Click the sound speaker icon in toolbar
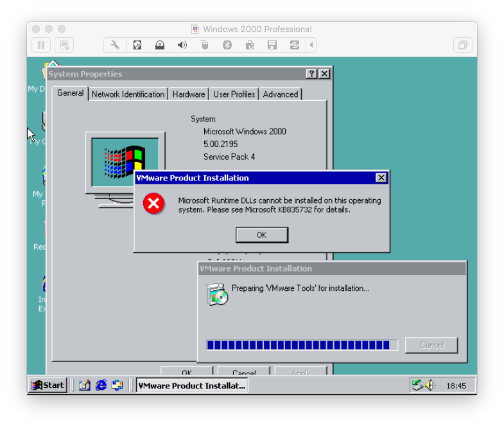The height and width of the screenshot is (427, 504). tap(182, 45)
